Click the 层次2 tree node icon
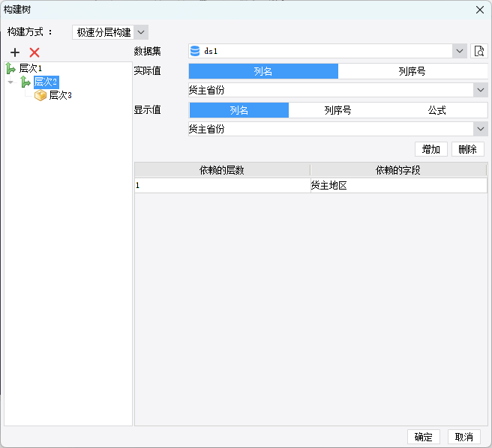Image resolution: width=492 pixels, height=448 pixels. click(25, 82)
